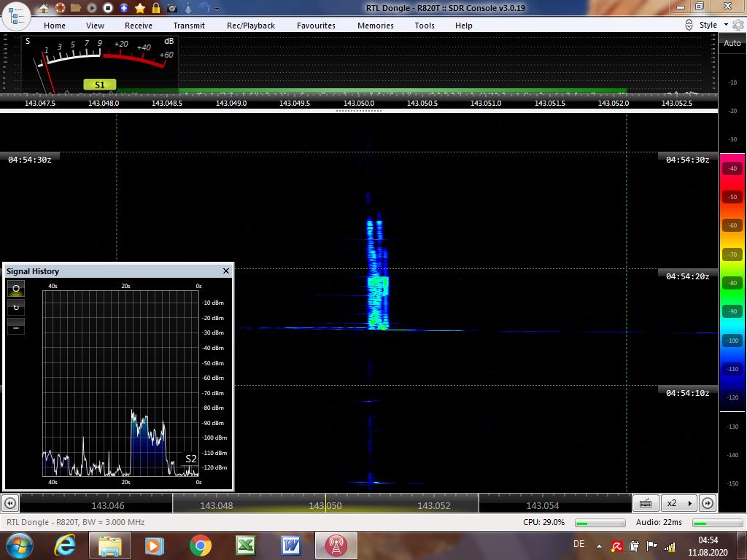Screen dimensions: 747x560
Task: Click the Auto level button
Action: 732,43
